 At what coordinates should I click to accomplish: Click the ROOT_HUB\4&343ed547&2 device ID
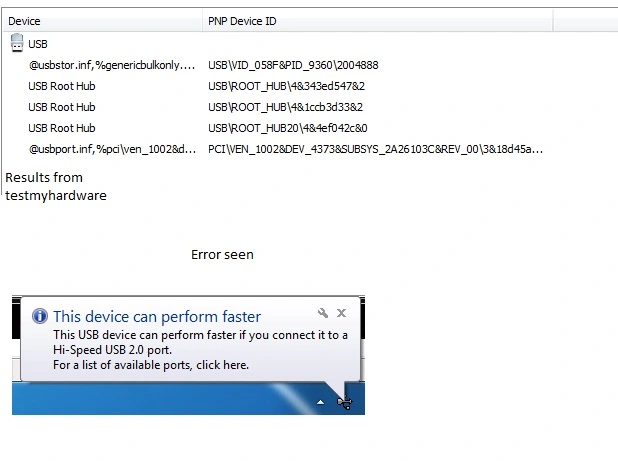click(286, 86)
